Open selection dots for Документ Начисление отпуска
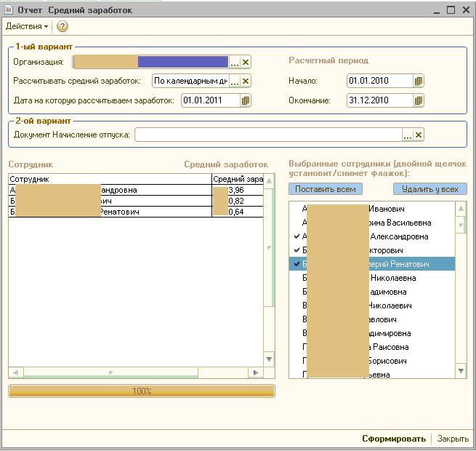Image resolution: width=476 pixels, height=451 pixels. point(408,135)
